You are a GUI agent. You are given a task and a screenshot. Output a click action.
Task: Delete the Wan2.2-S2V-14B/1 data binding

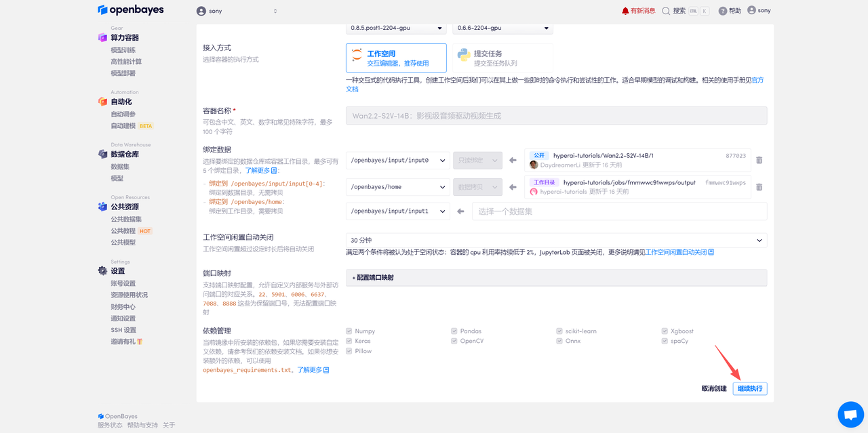coord(759,161)
